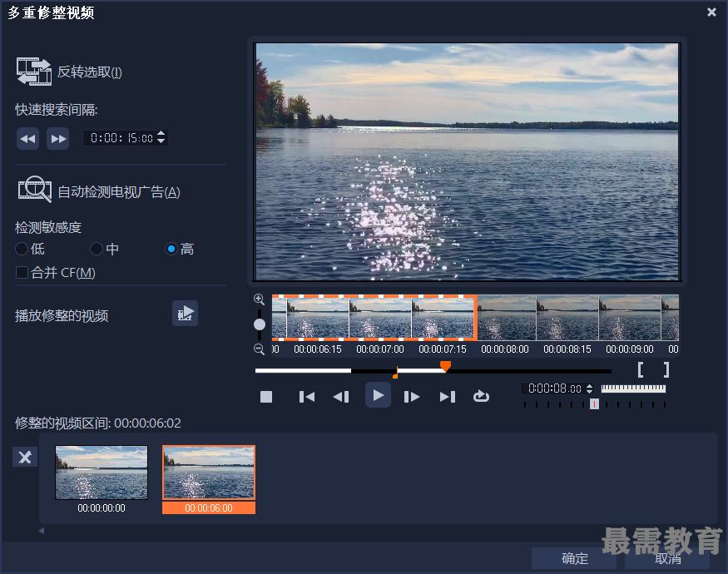The image size is (728, 574).
Task: Click the filmstrip frame at 00:00:06:15
Action: (318, 318)
